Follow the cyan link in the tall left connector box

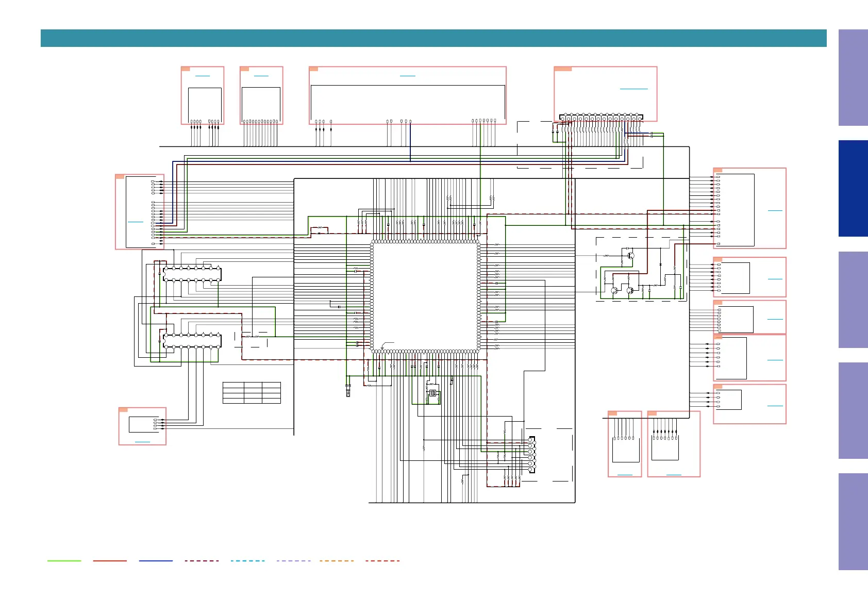135,222
